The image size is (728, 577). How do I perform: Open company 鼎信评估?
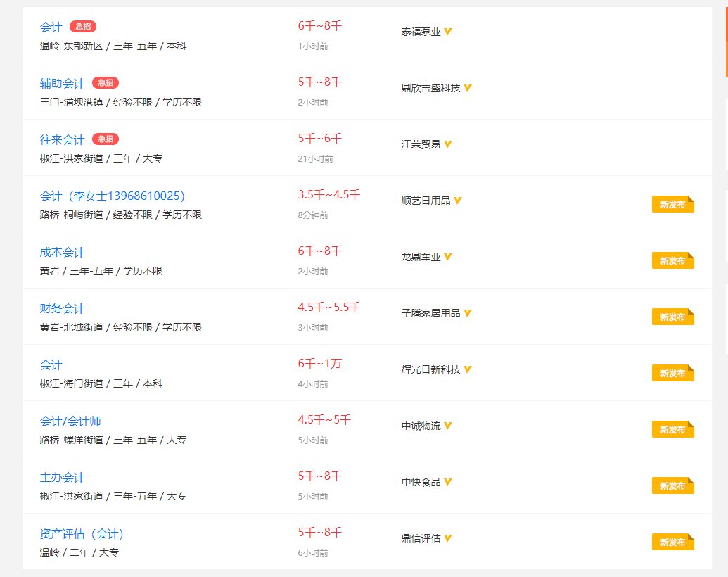coord(421,538)
